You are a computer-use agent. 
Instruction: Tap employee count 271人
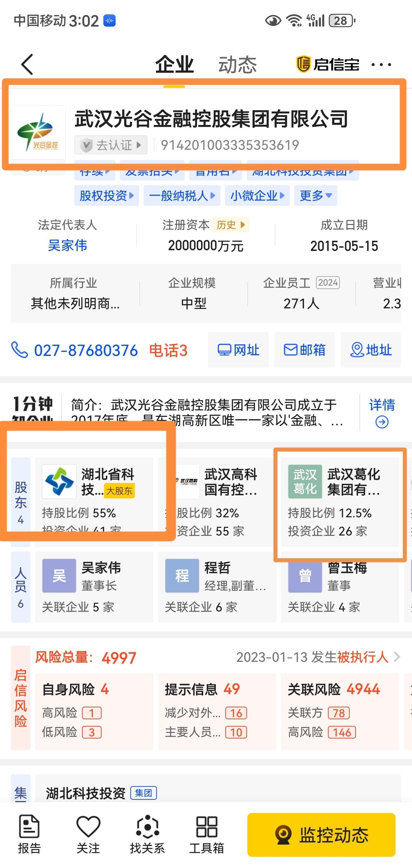pos(301,303)
